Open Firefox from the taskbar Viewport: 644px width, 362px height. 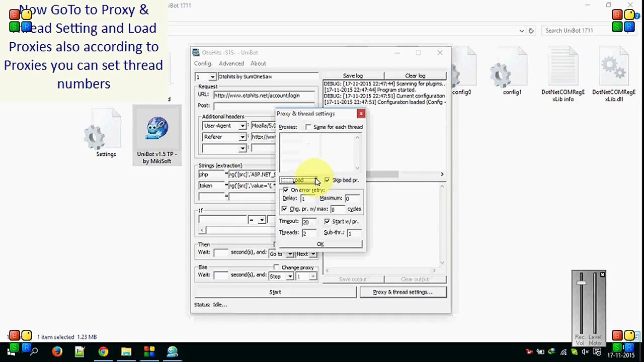pos(57,351)
